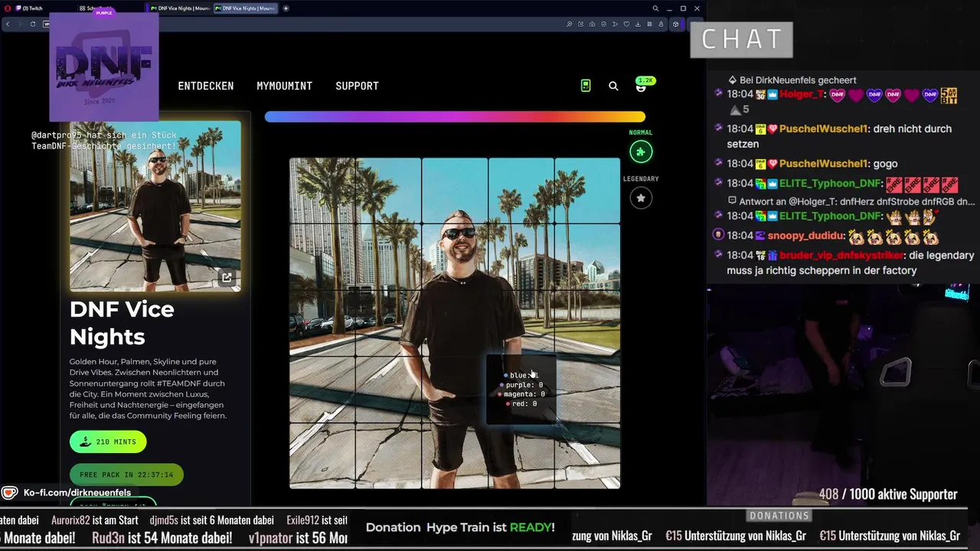
Task: Click the message "gogo" in chat
Action: [885, 164]
